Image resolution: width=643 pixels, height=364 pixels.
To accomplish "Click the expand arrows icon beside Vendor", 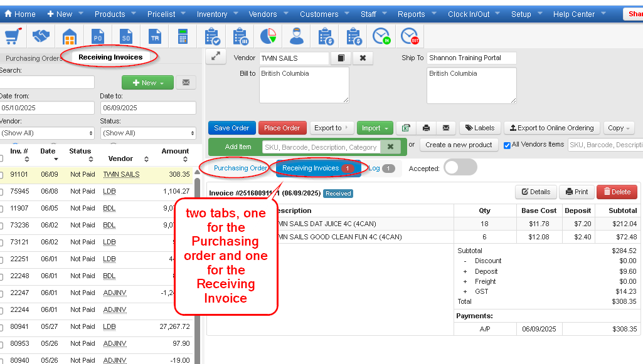I will click(x=216, y=56).
